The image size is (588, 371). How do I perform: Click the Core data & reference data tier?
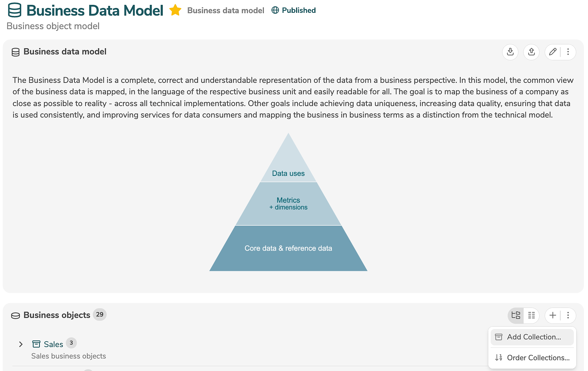coord(288,248)
